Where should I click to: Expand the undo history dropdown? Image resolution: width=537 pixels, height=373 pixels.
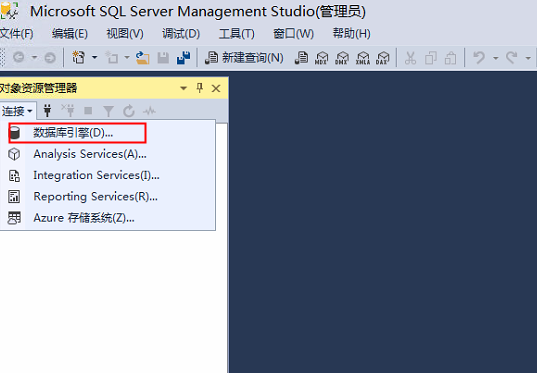(x=495, y=58)
